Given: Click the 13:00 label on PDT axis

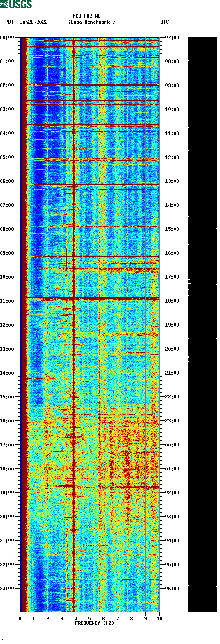Looking at the screenshot, I should point(7,349).
